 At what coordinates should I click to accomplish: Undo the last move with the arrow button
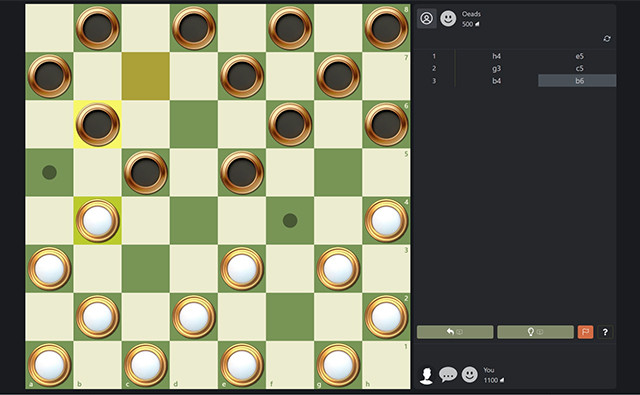pos(455,332)
